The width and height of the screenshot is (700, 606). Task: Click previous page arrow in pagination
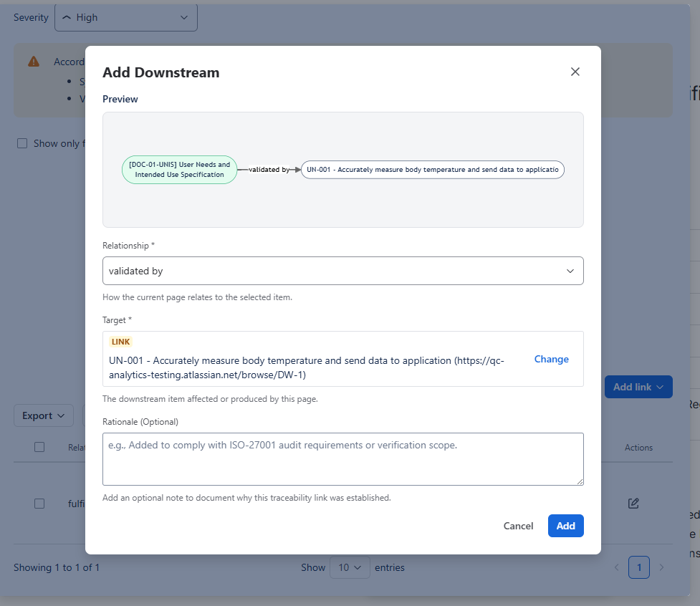tap(616, 567)
